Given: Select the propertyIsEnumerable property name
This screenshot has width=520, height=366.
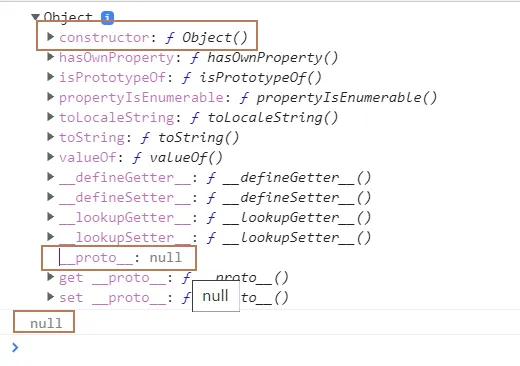Looking at the screenshot, I should [x=141, y=98].
